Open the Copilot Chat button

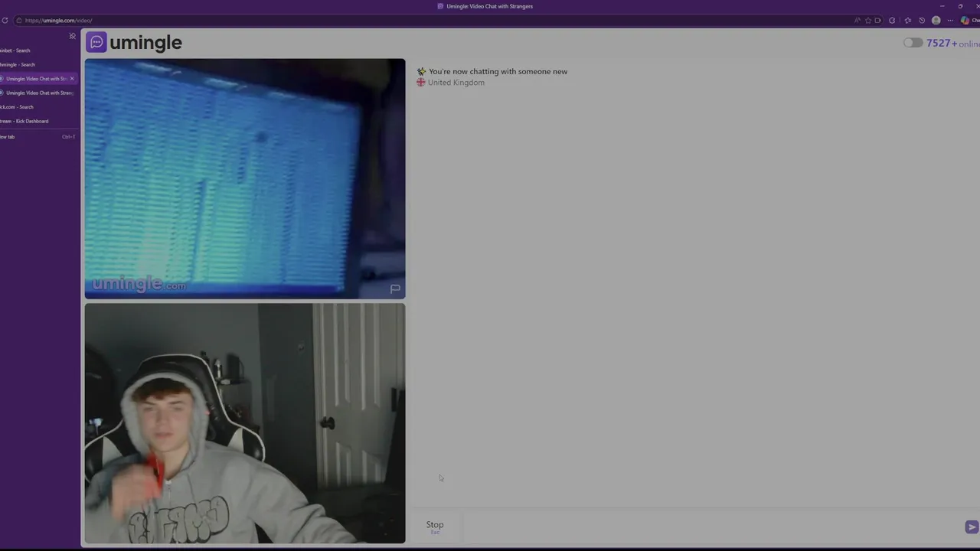point(970,21)
